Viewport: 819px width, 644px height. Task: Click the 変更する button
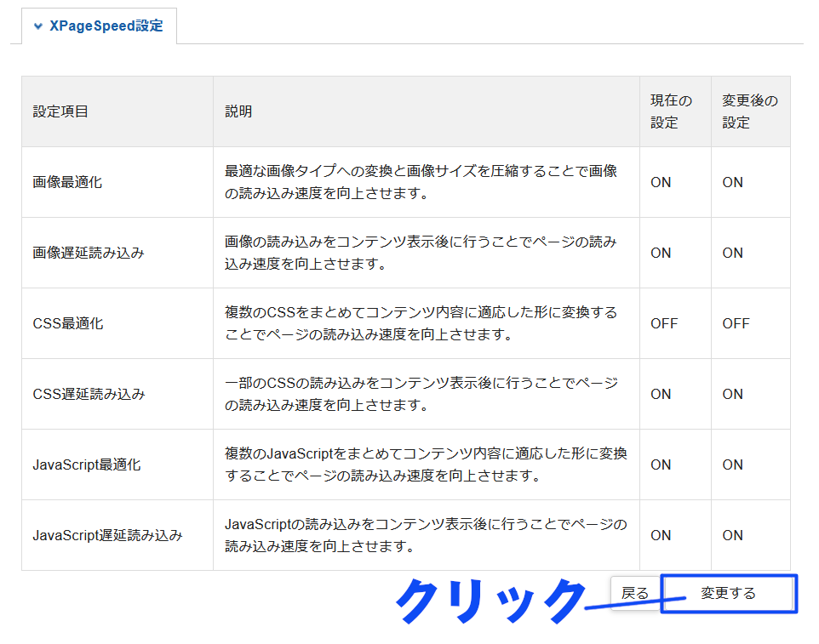728,593
